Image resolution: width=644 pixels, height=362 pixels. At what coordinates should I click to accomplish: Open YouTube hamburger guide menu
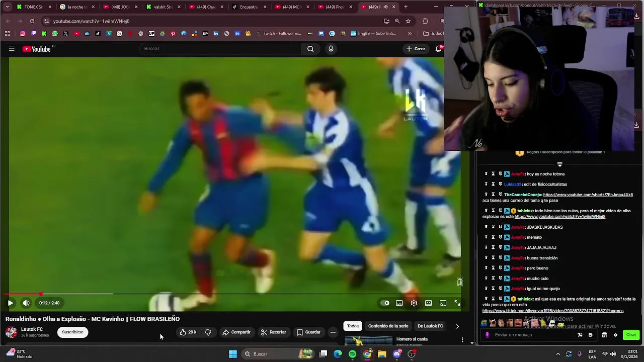[x=12, y=49]
